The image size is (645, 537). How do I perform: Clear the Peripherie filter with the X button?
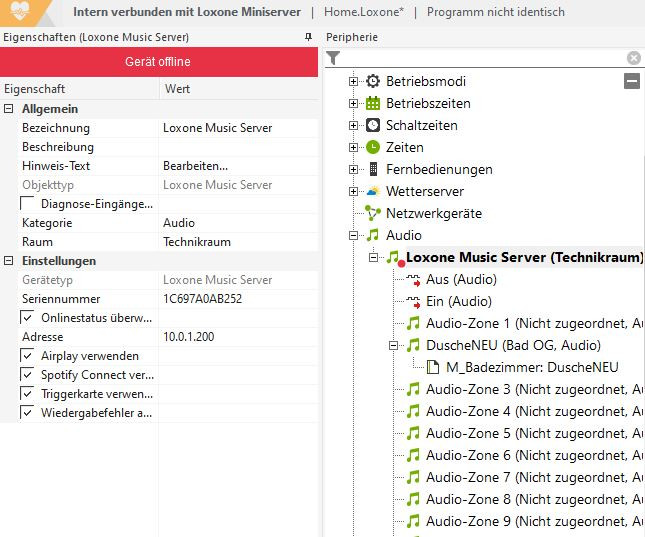(x=633, y=58)
